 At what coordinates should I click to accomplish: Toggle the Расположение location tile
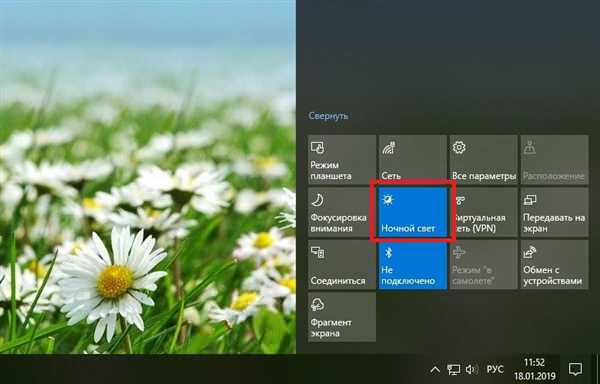tap(554, 160)
